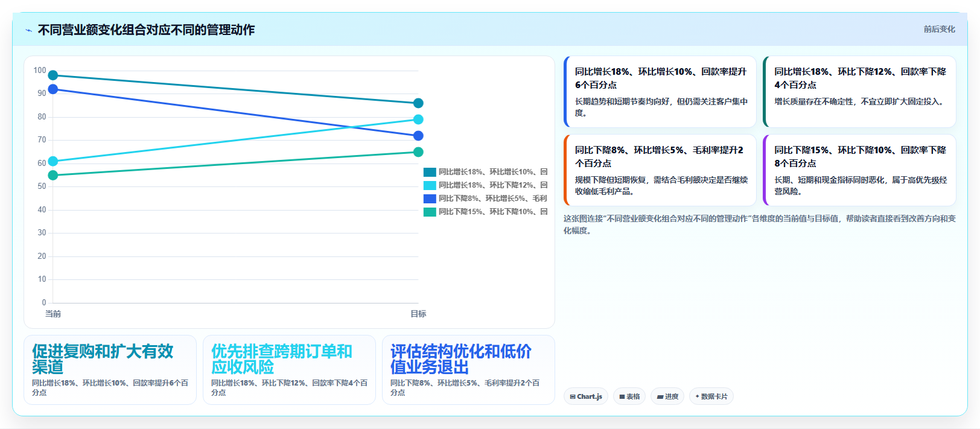Click the title 不同营业额变化组合对应不同的管理动作
Image resolution: width=980 pixels, height=429 pixels.
(146, 30)
